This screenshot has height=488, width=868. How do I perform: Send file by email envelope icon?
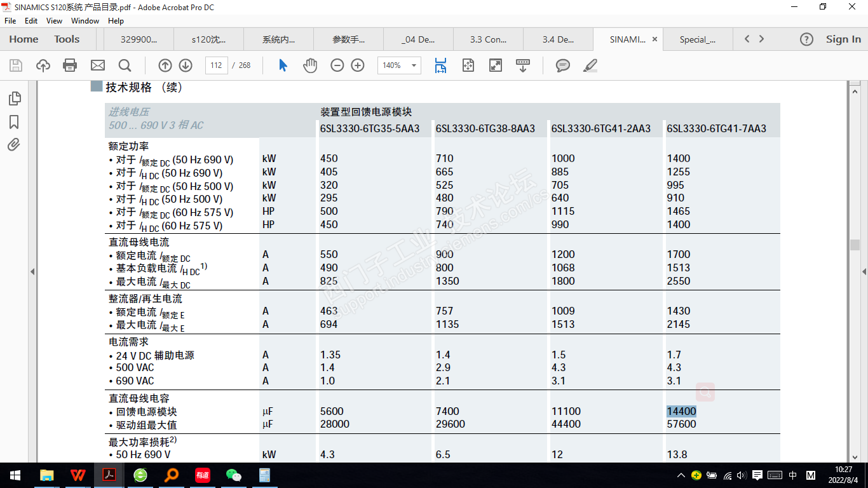coord(97,65)
